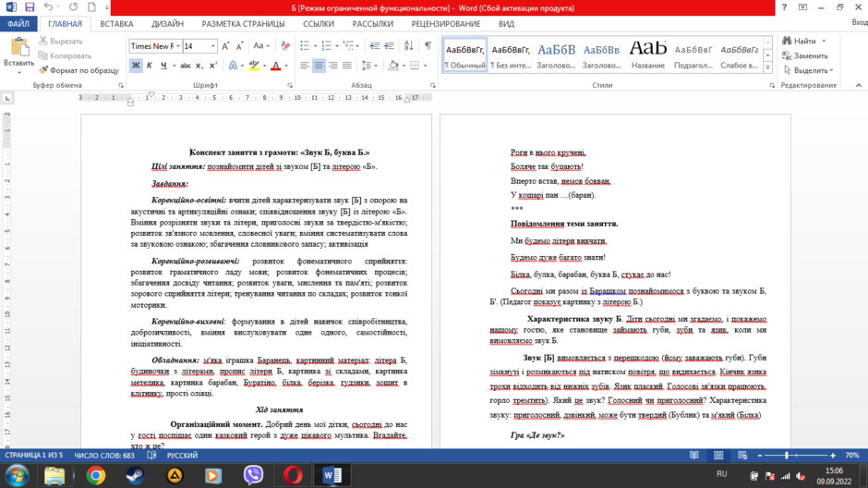Activate Формат по образцу format painter
This screenshot has width=868, height=488.
[x=78, y=70]
